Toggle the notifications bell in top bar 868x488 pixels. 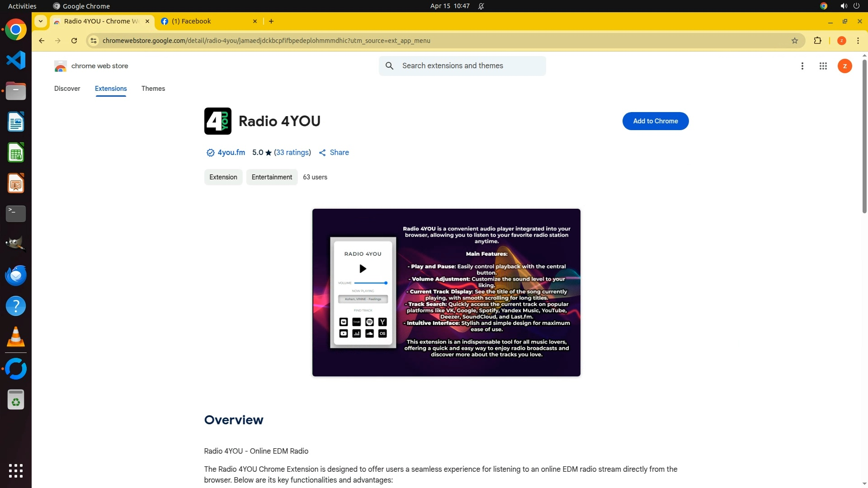(x=481, y=6)
